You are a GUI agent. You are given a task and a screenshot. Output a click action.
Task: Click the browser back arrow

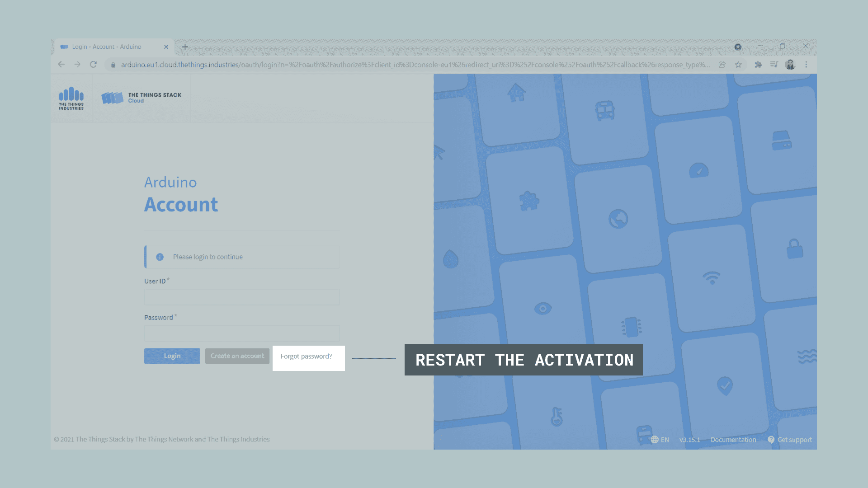coord(61,65)
